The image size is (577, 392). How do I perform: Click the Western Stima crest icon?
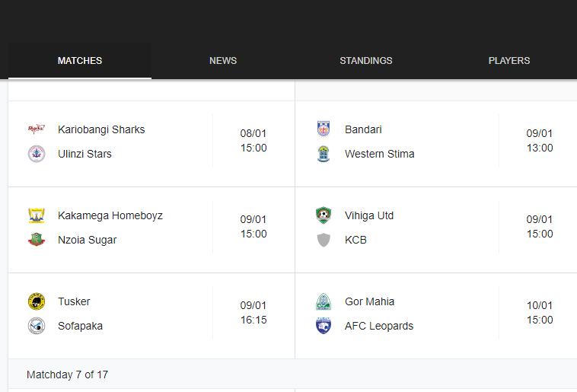click(x=324, y=154)
